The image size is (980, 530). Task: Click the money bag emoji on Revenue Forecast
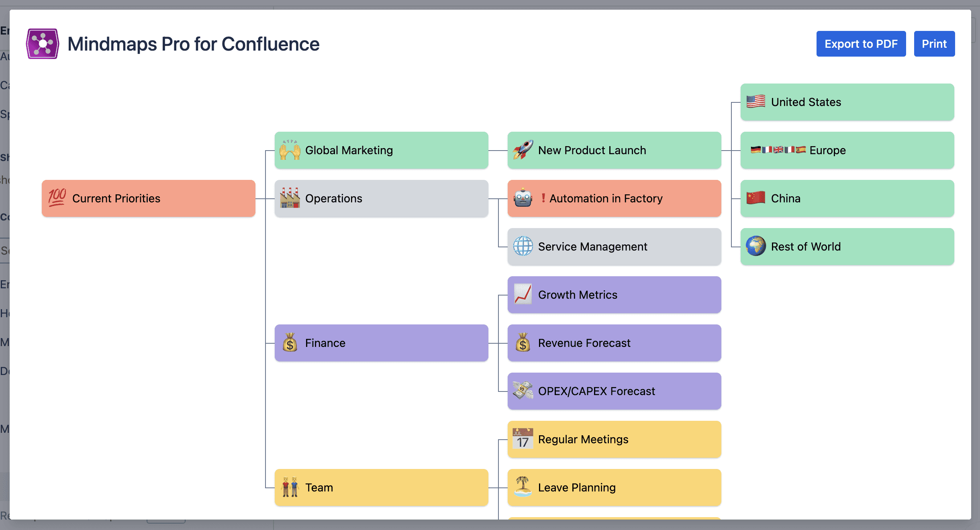pos(523,342)
